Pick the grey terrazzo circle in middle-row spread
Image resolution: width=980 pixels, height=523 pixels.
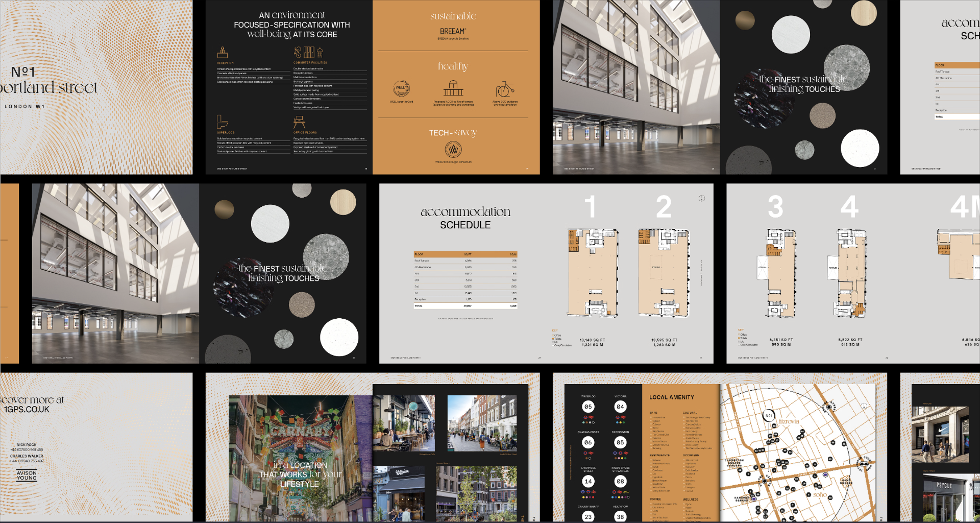[x=326, y=257]
